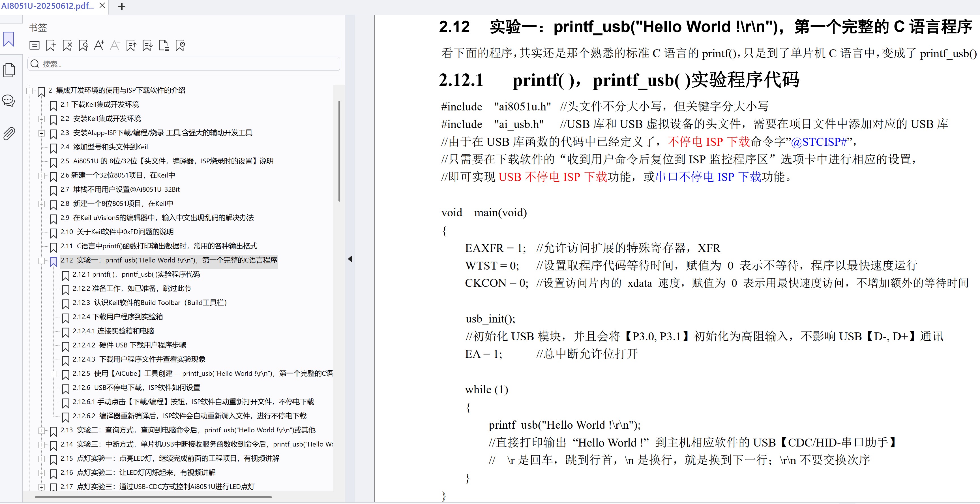Open a new tab with plus button

pos(122,7)
